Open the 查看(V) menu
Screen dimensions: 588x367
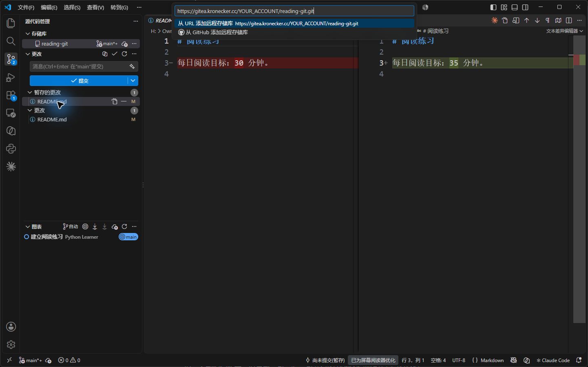coord(95,7)
